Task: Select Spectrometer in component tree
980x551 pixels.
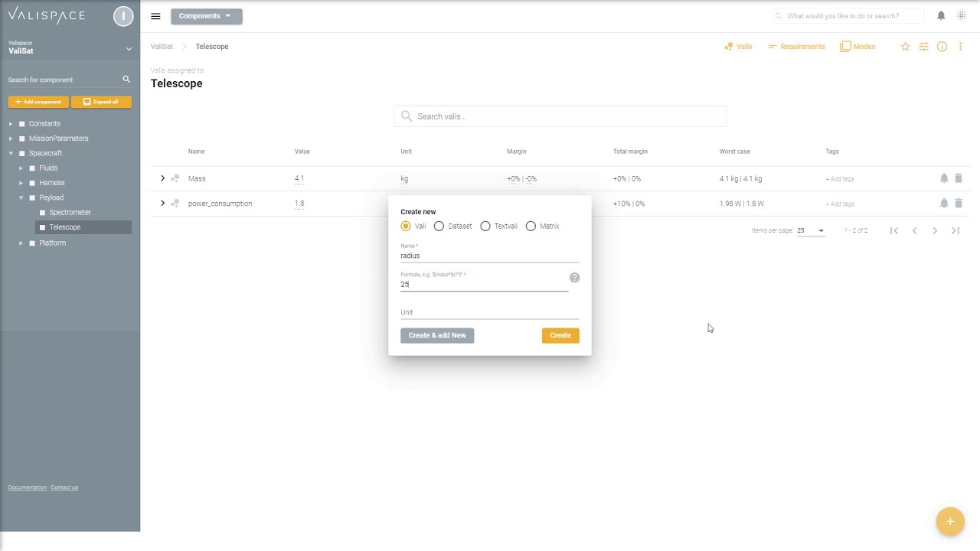Action: click(x=70, y=212)
